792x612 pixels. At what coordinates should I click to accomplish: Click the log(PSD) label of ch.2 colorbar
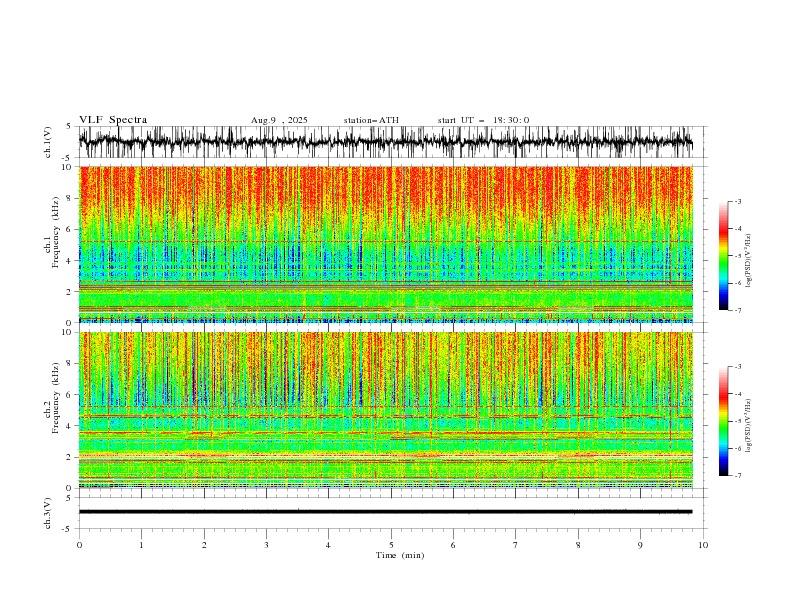[x=749, y=426]
